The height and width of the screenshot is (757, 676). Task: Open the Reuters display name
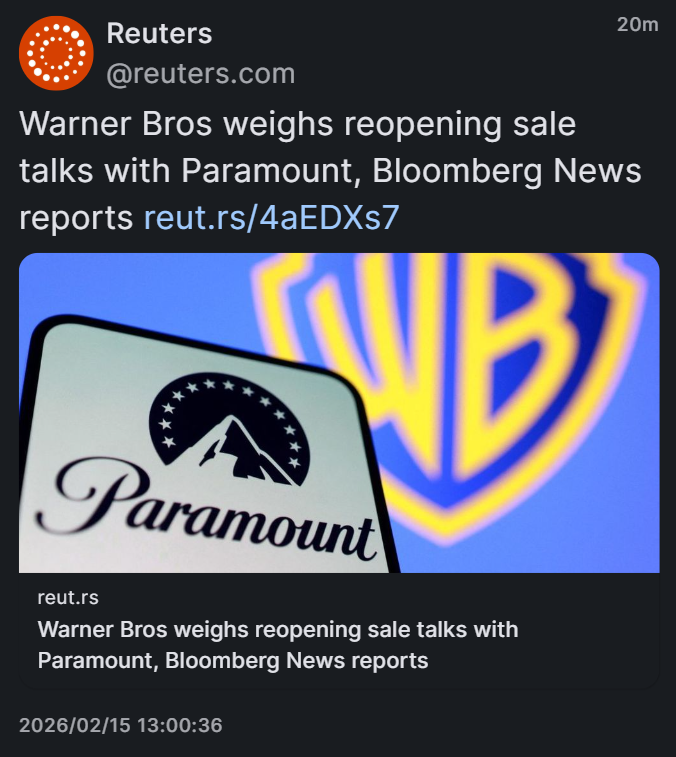point(159,33)
